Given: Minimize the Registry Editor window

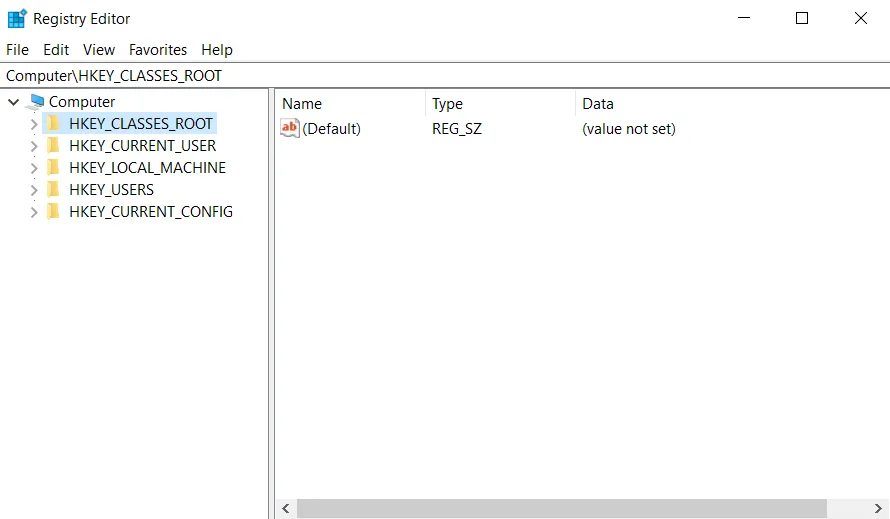Looking at the screenshot, I should point(744,18).
